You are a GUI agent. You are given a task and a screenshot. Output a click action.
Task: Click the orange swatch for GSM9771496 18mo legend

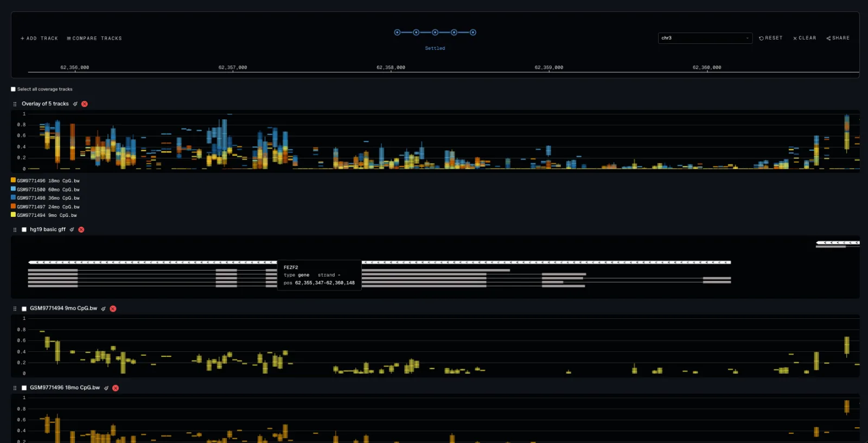point(13,180)
